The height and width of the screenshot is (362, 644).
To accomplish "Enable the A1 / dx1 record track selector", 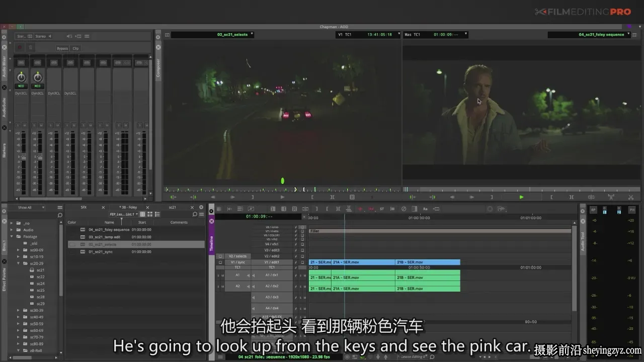I will (x=272, y=275).
